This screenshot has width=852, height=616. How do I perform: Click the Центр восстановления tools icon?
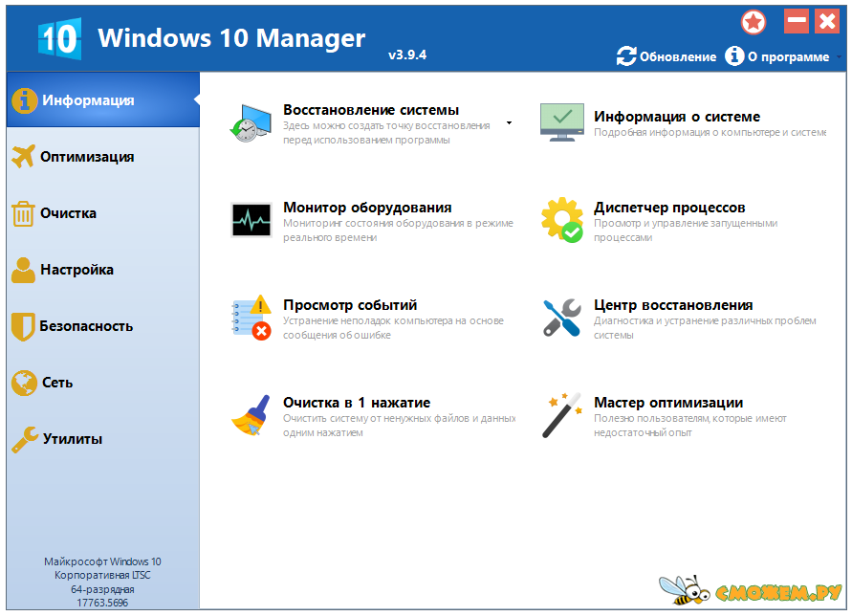coord(562,318)
